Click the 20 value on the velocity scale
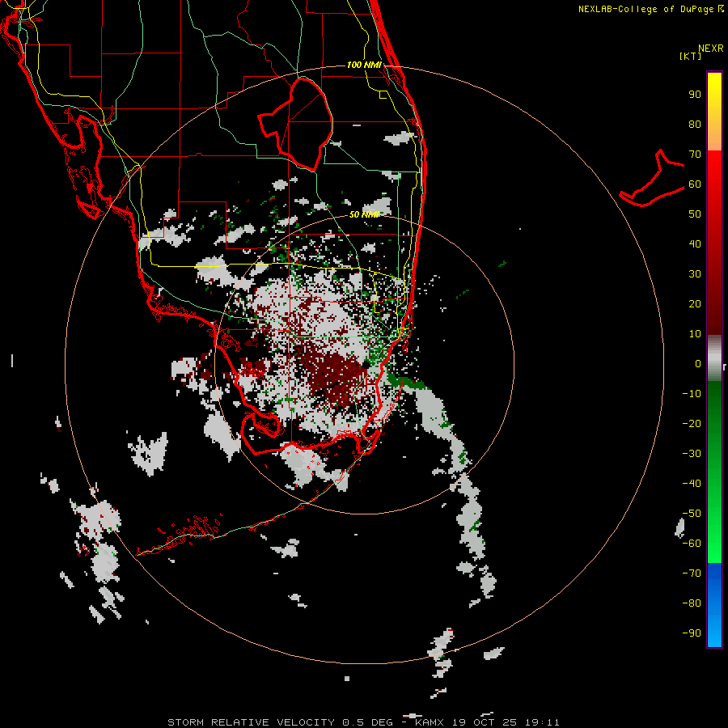This screenshot has width=728, height=728. tap(695, 304)
